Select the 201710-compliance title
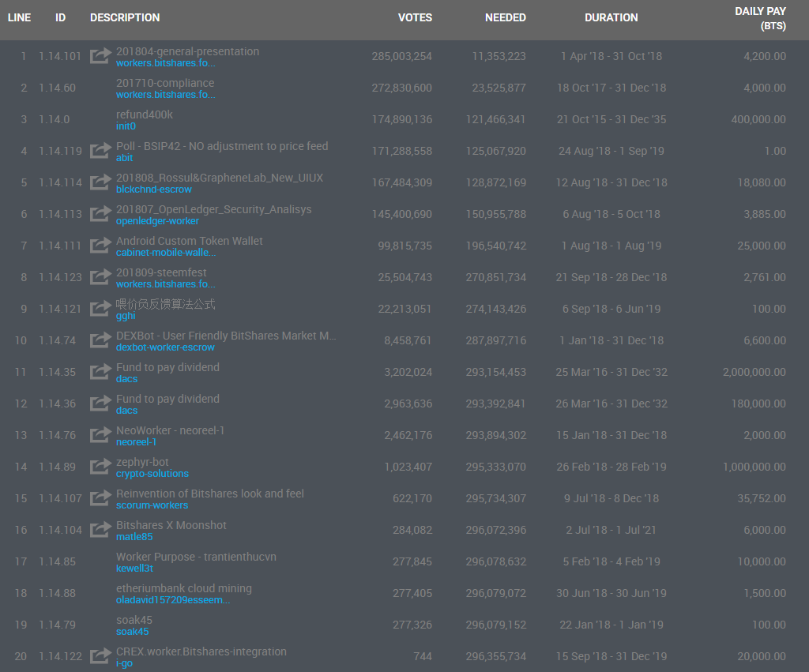The width and height of the screenshot is (809, 672). coord(165,83)
